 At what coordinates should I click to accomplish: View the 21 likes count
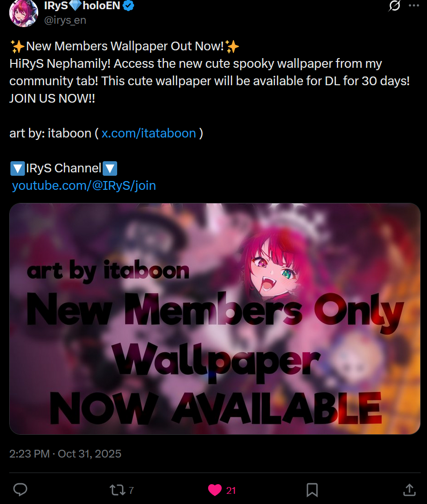tap(231, 490)
